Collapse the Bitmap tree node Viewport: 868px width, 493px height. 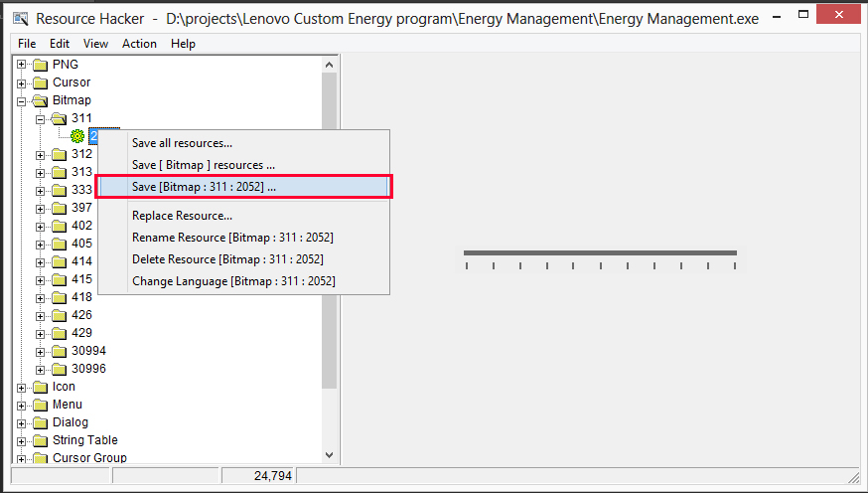point(21,101)
